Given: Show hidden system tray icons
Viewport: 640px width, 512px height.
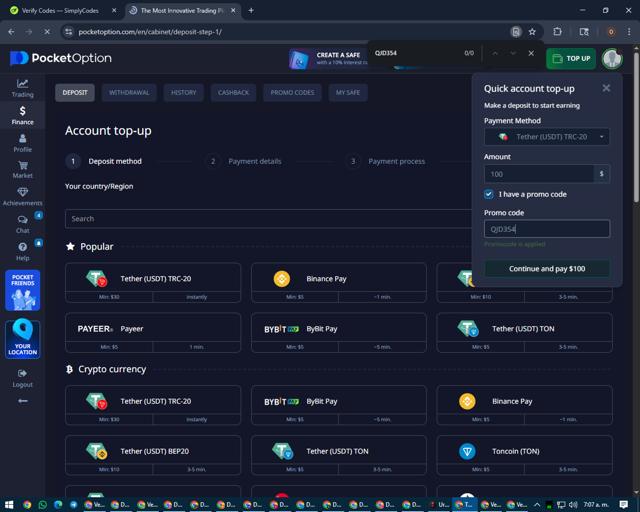Looking at the screenshot, I should pos(537,505).
